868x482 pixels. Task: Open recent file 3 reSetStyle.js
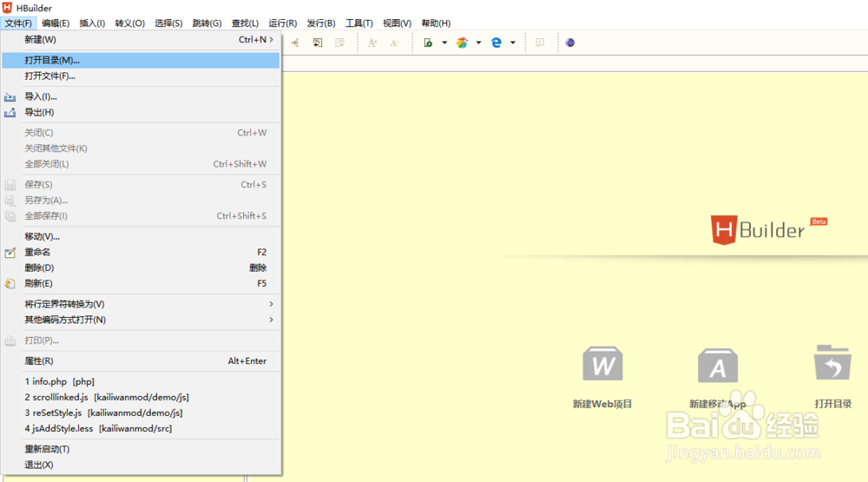point(141,413)
